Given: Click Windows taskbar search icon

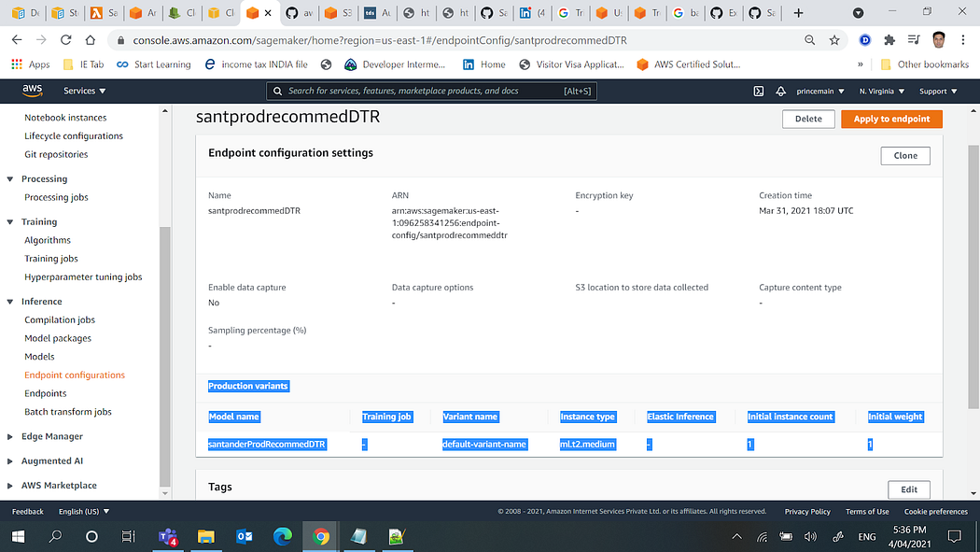Looking at the screenshot, I should pyautogui.click(x=55, y=536).
